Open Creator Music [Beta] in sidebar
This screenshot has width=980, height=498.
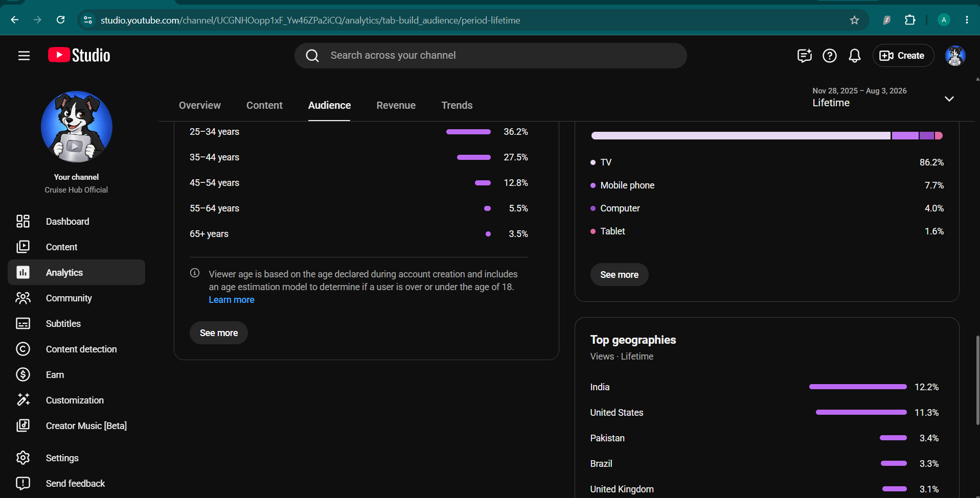point(77,425)
